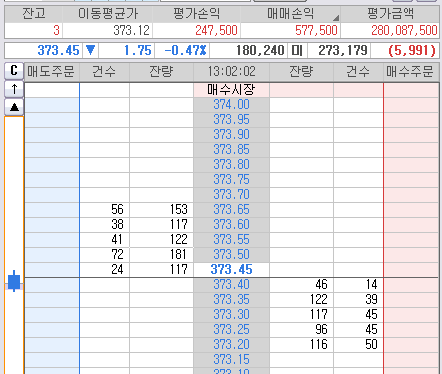442x374 pixels.
Task: Select price 373.70 in the ladder
Action: coord(231,195)
